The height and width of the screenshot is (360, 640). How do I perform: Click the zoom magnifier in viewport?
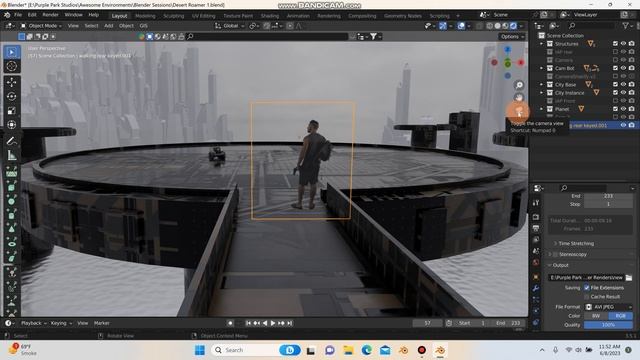coord(519,85)
